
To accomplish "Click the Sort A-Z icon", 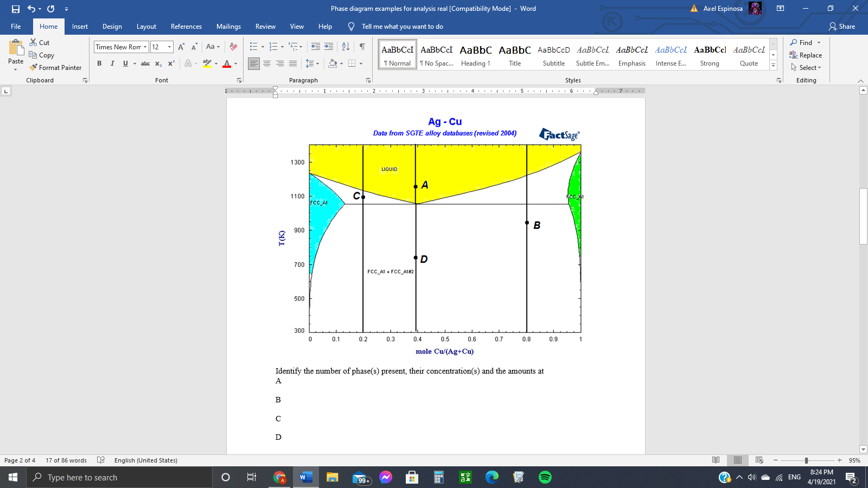I will [346, 47].
